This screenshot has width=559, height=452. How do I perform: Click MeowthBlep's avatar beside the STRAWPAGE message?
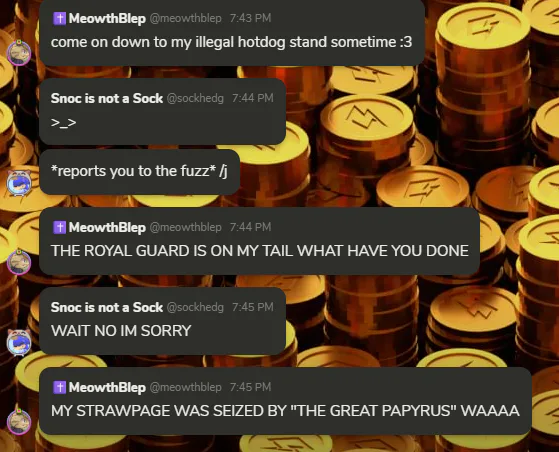(x=19, y=422)
